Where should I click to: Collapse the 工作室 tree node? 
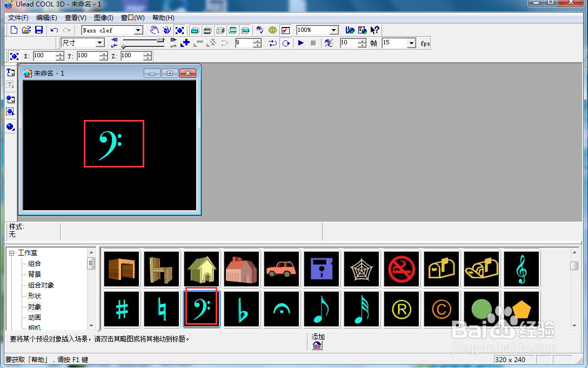[12, 253]
